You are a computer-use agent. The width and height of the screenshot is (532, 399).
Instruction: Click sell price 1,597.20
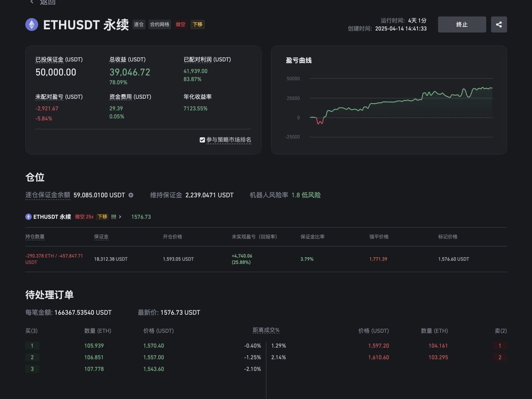pos(379,346)
